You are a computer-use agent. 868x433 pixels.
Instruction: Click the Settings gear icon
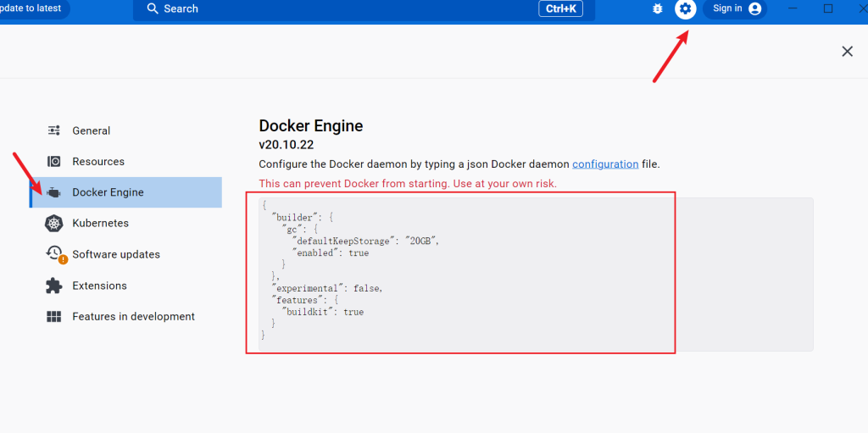pyautogui.click(x=685, y=8)
